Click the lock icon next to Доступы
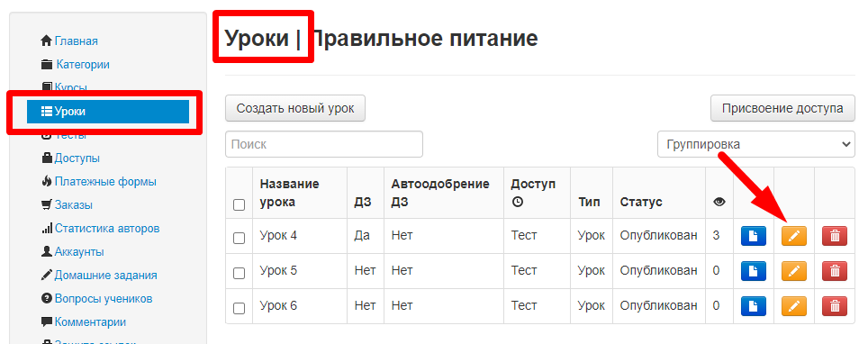Viewport: 868px width, 344px height. 47,158
